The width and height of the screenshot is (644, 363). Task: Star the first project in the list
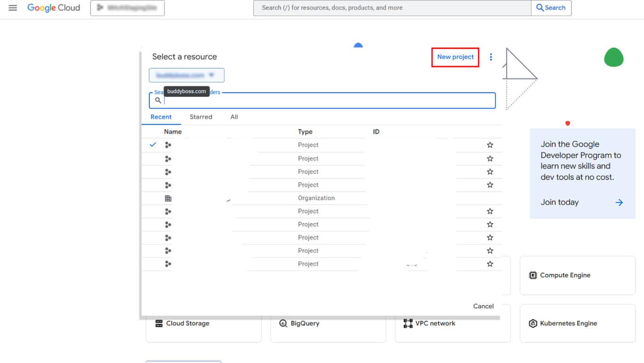click(490, 145)
